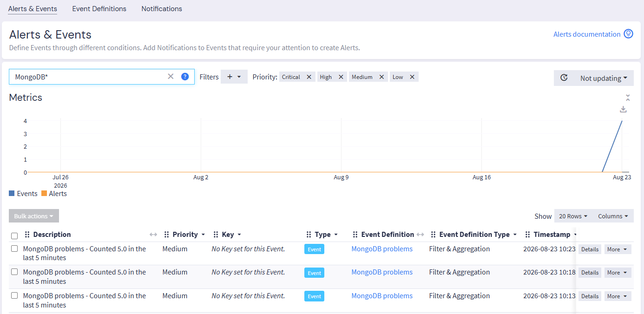Screen dimensions: 644x314
Task: Click the refresh icon next to Not updating
Action: (564, 78)
